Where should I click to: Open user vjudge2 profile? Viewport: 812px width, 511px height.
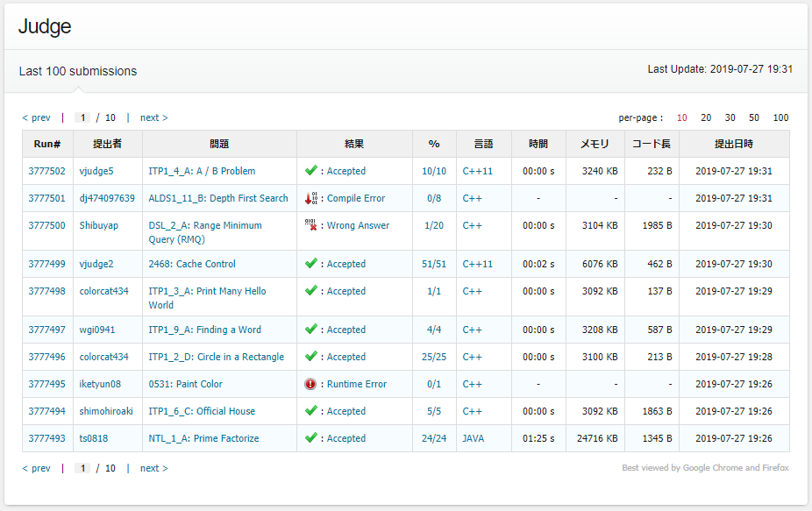[96, 264]
